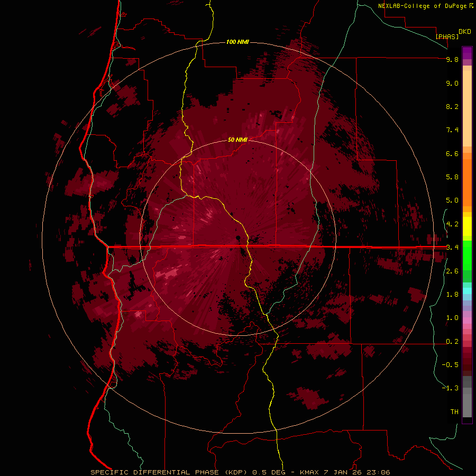The width and height of the screenshot is (476, 476).
Task: Click the 5.8 scale value
Action: pyautogui.click(x=452, y=177)
